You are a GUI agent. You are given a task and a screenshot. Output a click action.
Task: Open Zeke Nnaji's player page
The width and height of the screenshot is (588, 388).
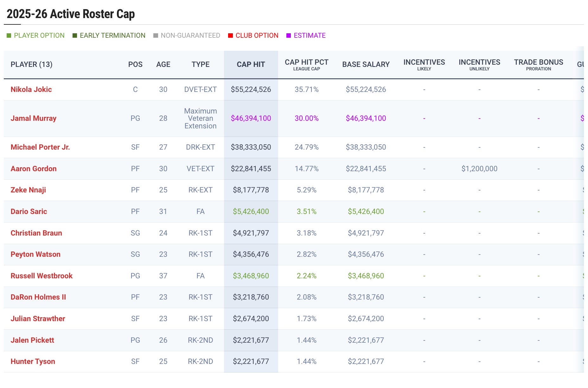click(x=28, y=190)
